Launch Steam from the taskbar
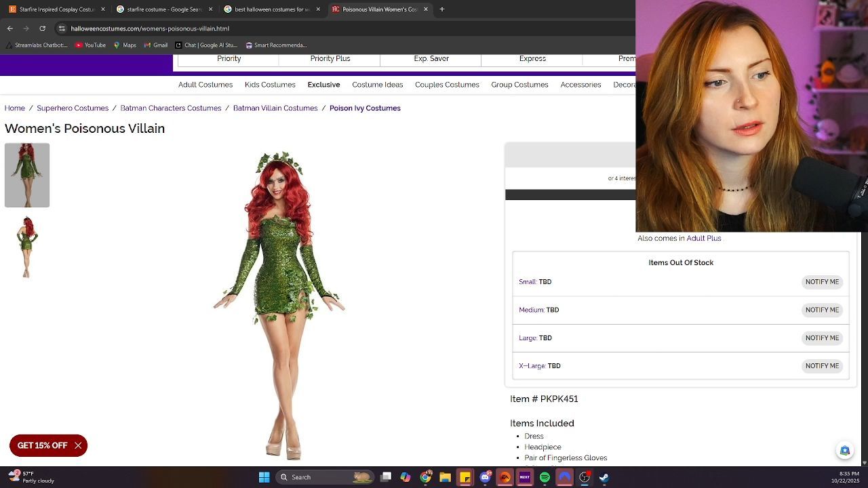Screen dimensions: 868x488 click(604, 477)
